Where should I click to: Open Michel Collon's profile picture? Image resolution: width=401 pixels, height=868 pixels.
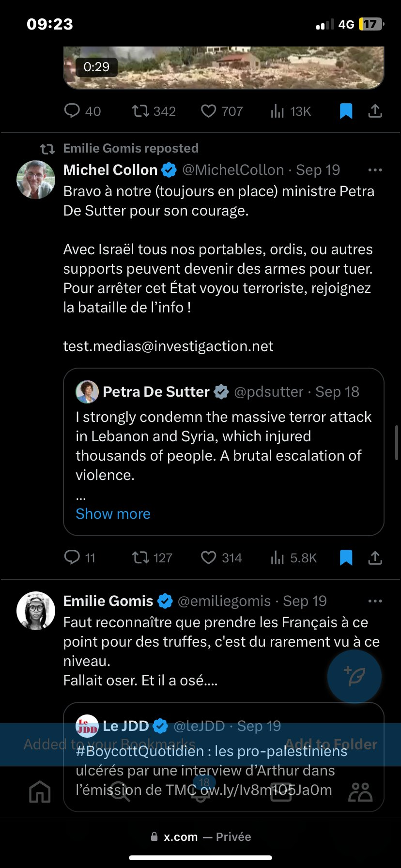click(36, 180)
